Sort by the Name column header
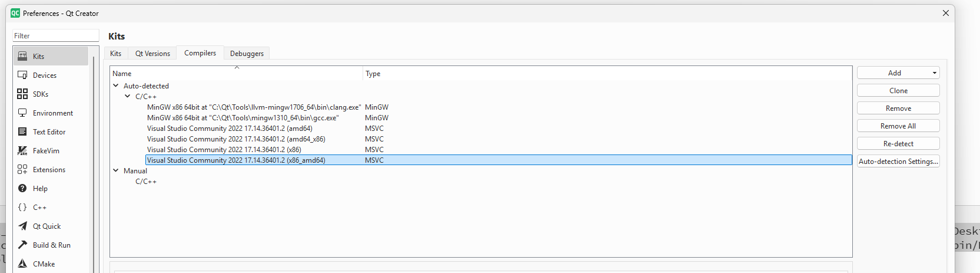Image resolution: width=980 pixels, height=273 pixels. click(237, 74)
